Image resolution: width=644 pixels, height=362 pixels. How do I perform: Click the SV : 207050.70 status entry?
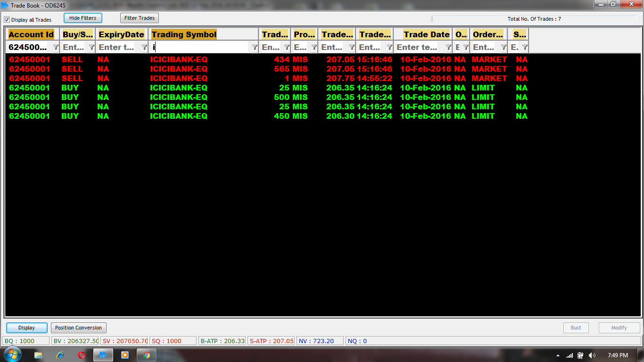[x=124, y=341]
